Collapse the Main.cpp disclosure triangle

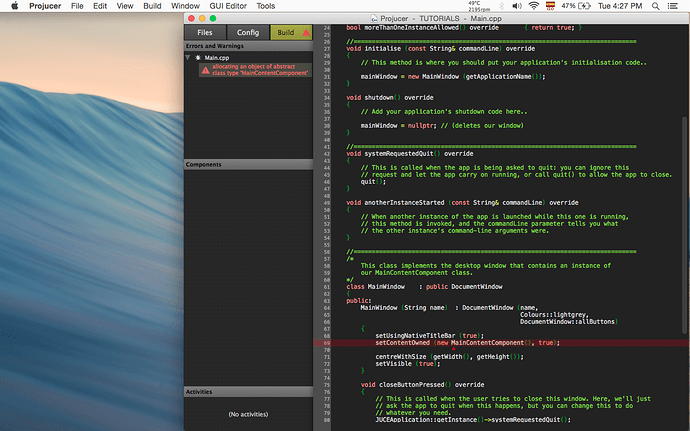[189, 59]
